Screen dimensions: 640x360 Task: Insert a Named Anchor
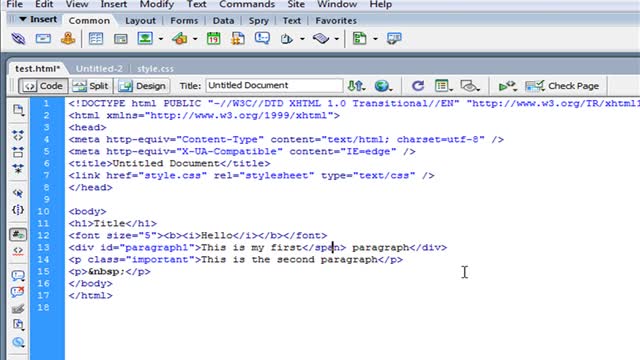tap(68, 39)
